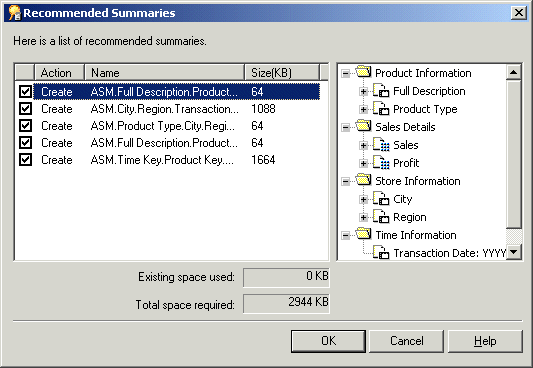Select the Sales Details tree label
This screenshot has height=368, width=533.
[x=405, y=127]
